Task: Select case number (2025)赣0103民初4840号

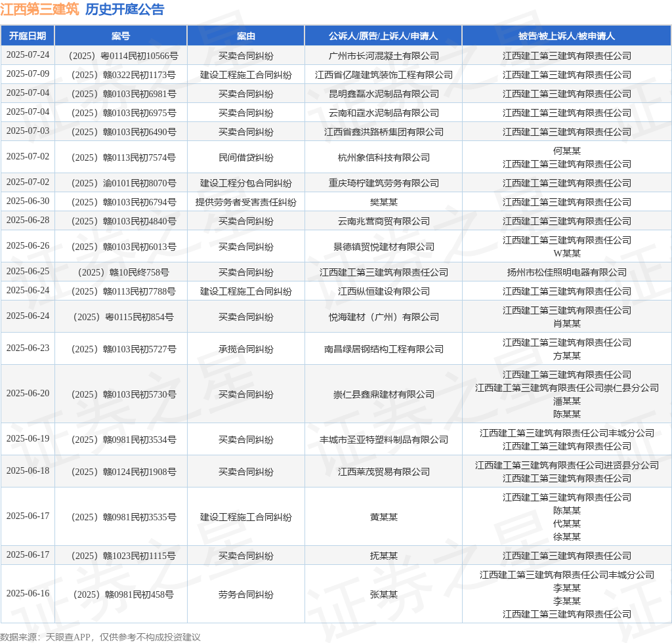Action: coord(123,222)
